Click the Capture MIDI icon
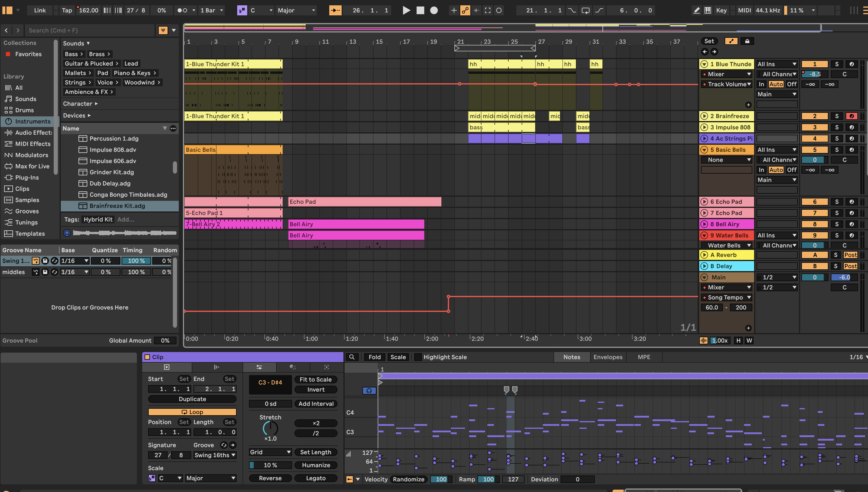 tap(488, 10)
